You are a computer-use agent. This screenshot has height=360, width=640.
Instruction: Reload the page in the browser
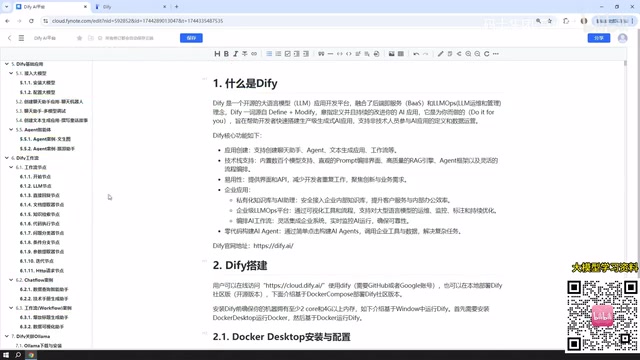[x=31, y=21]
